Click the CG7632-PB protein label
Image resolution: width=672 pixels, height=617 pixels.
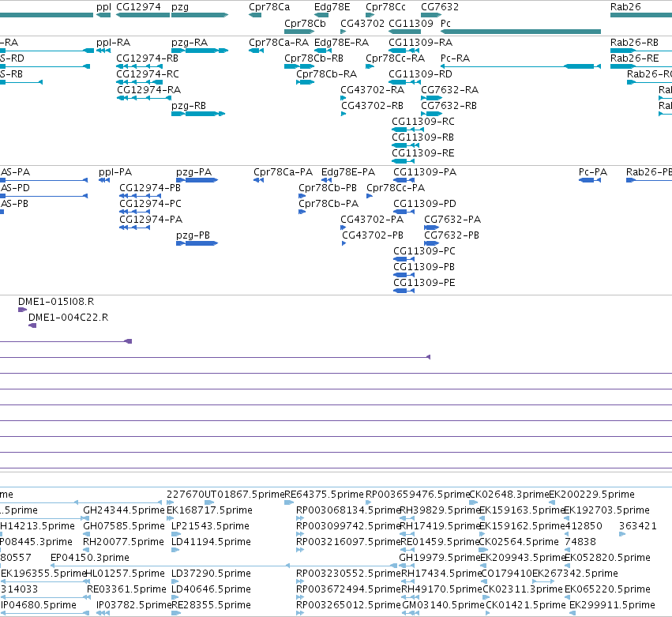(x=452, y=236)
